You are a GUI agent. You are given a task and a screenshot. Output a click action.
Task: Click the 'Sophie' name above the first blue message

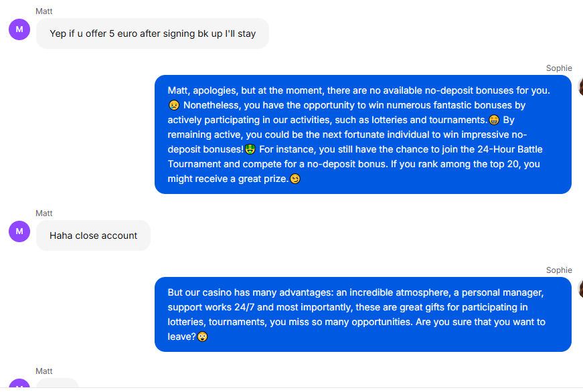(559, 68)
